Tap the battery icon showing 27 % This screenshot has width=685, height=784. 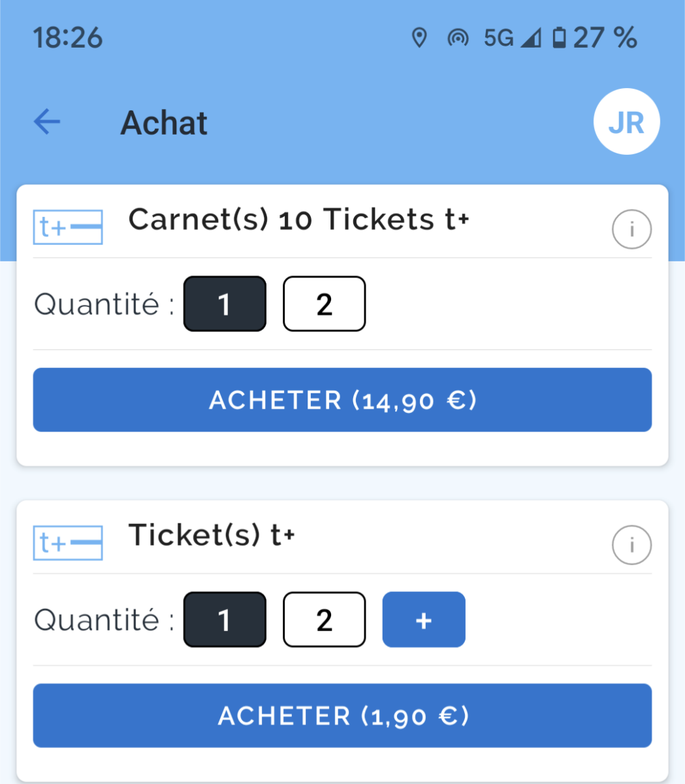pyautogui.click(x=559, y=38)
